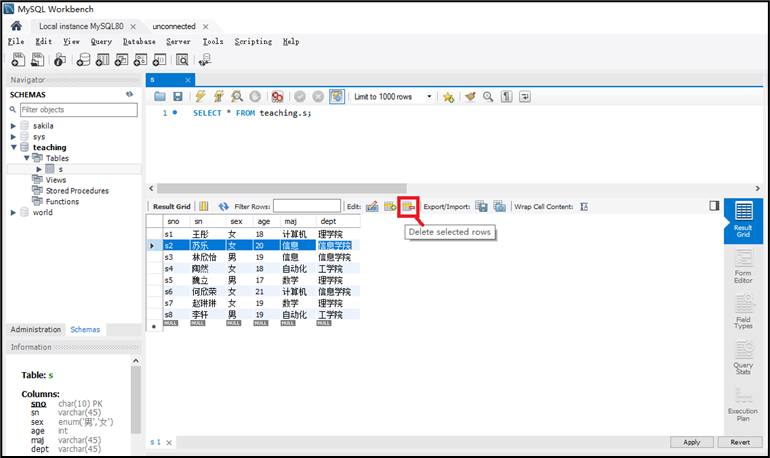The image size is (770, 458).
Task: Commit the transaction checkmark icon
Action: pyautogui.click(x=300, y=97)
